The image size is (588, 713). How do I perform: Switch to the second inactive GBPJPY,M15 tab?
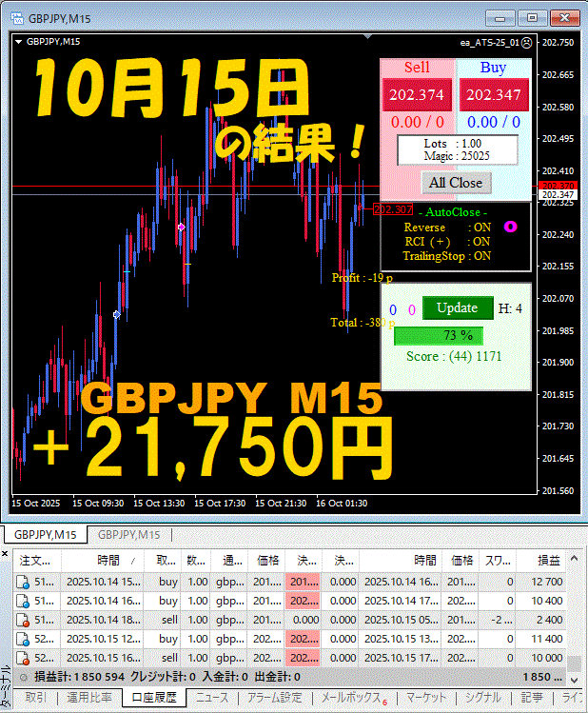pyautogui.click(x=129, y=535)
